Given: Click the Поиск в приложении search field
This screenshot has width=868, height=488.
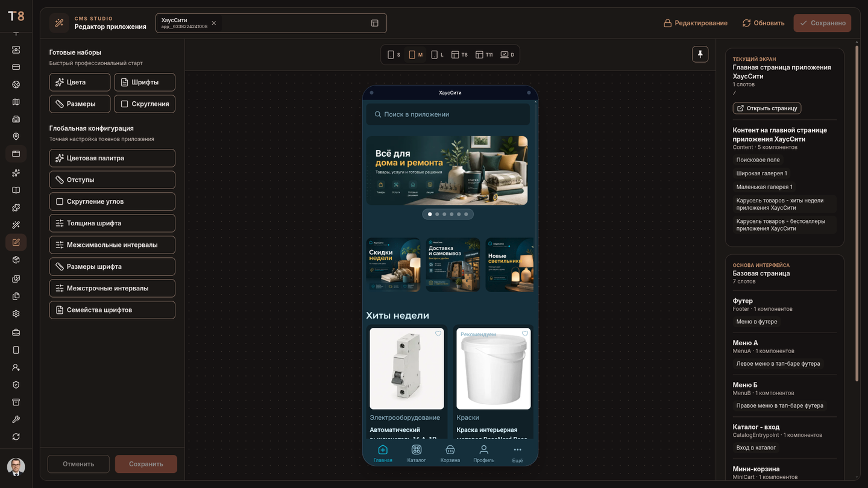Looking at the screenshot, I should (x=448, y=114).
